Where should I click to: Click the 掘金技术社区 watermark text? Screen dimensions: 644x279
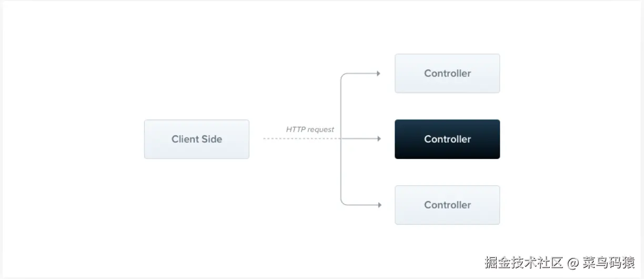pos(524,262)
